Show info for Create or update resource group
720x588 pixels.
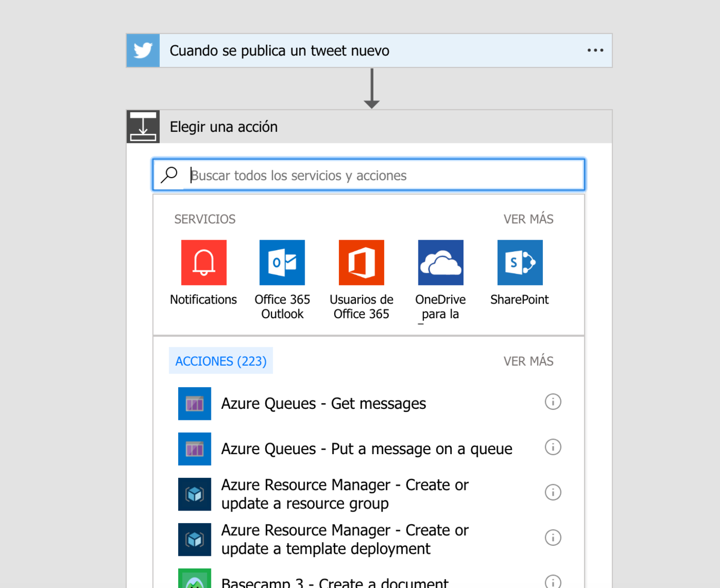click(x=553, y=493)
